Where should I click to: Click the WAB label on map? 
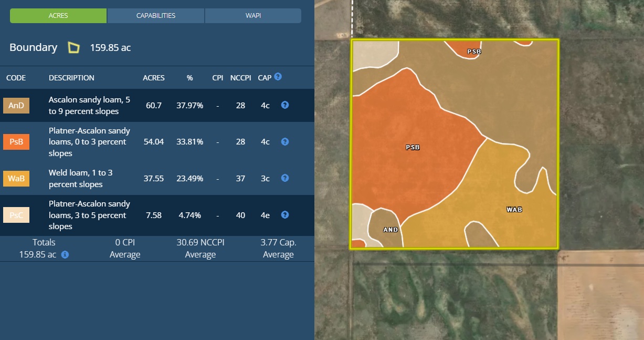(514, 210)
